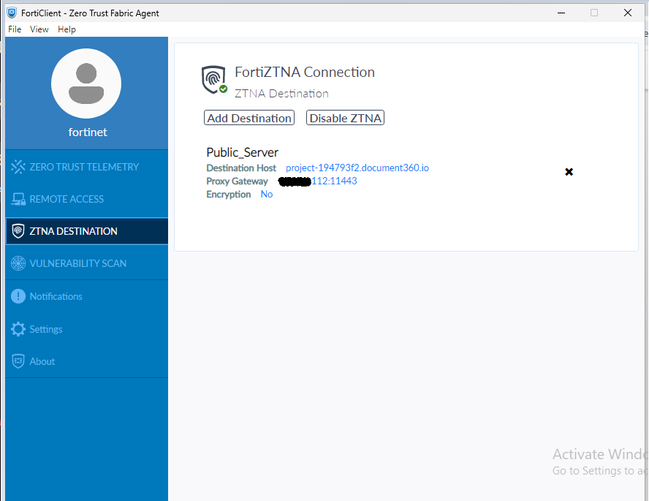Click the FortiZTNA Connection heading
Screen dimensions: 649x501
pos(305,72)
